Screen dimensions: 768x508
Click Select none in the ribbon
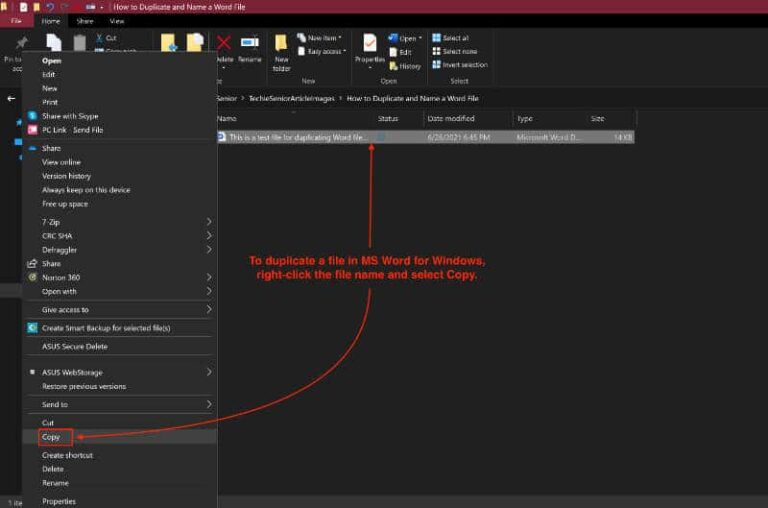tap(455, 52)
